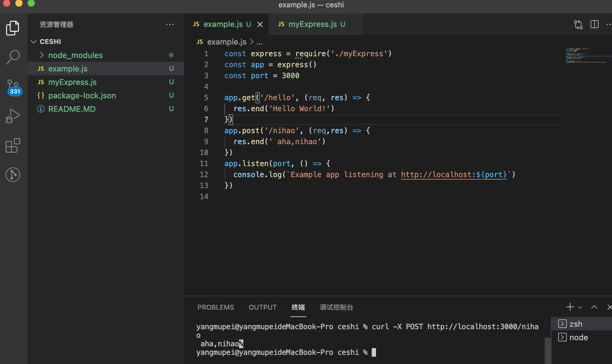Maximize the terminal panel size

coord(594,307)
